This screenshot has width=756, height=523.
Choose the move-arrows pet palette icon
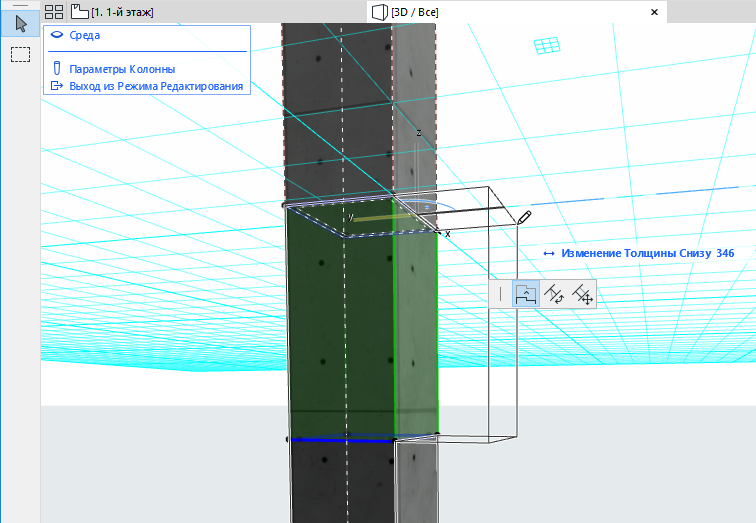click(x=581, y=294)
